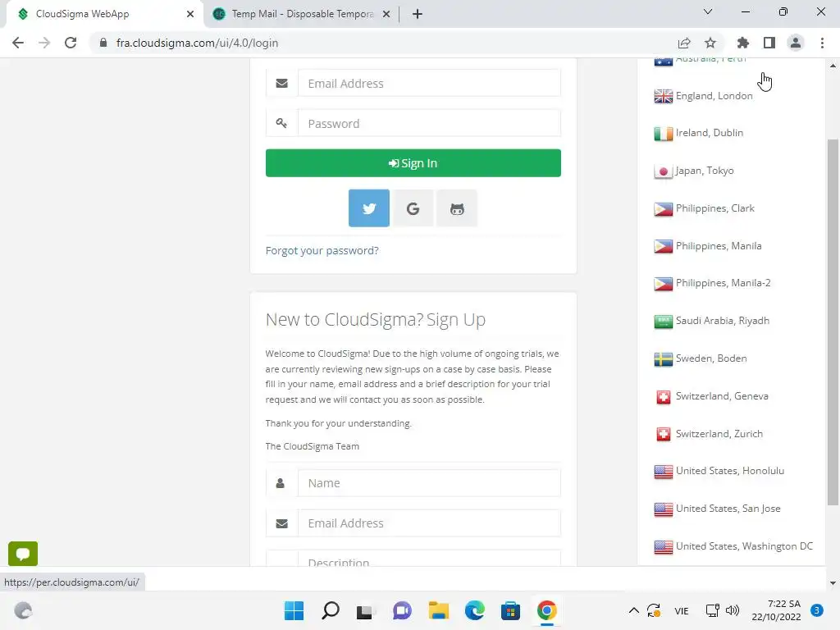
Task: Open Task View on the taskbar
Action: [365, 610]
